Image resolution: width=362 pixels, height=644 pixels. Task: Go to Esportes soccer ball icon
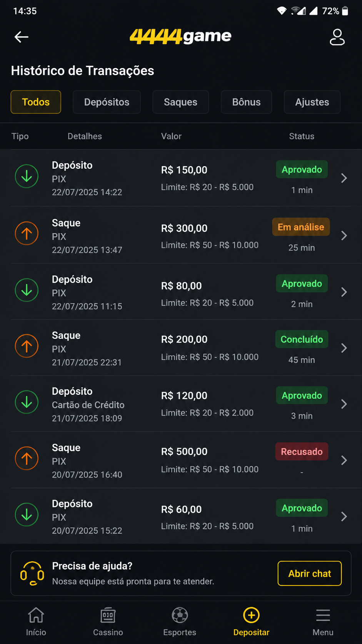pos(180,615)
